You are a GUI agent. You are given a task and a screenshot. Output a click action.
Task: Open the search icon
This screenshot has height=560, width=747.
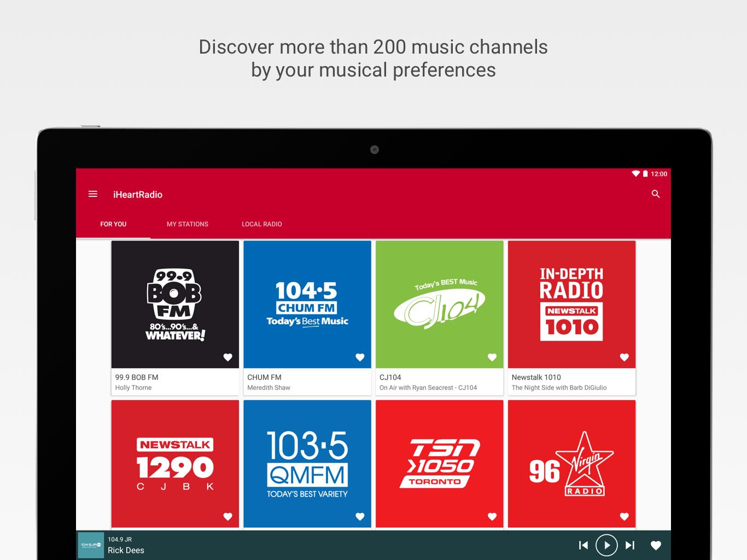pos(656,194)
